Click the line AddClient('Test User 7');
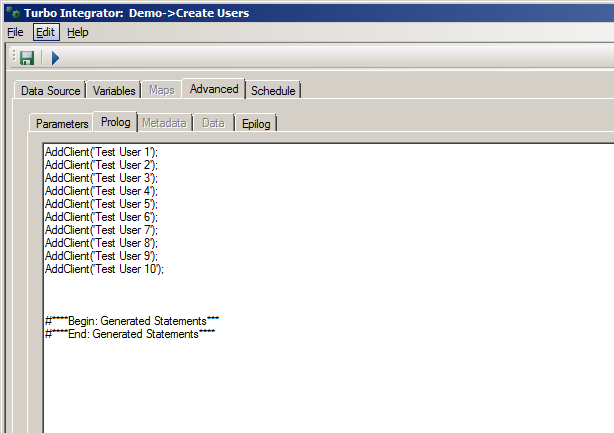Screen dimensions: 614x433 [x=101, y=230]
